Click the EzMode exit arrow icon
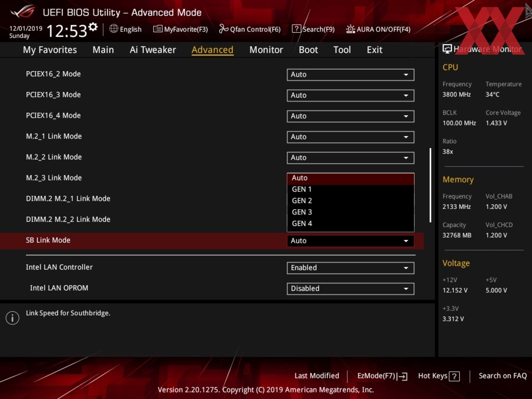 [402, 376]
